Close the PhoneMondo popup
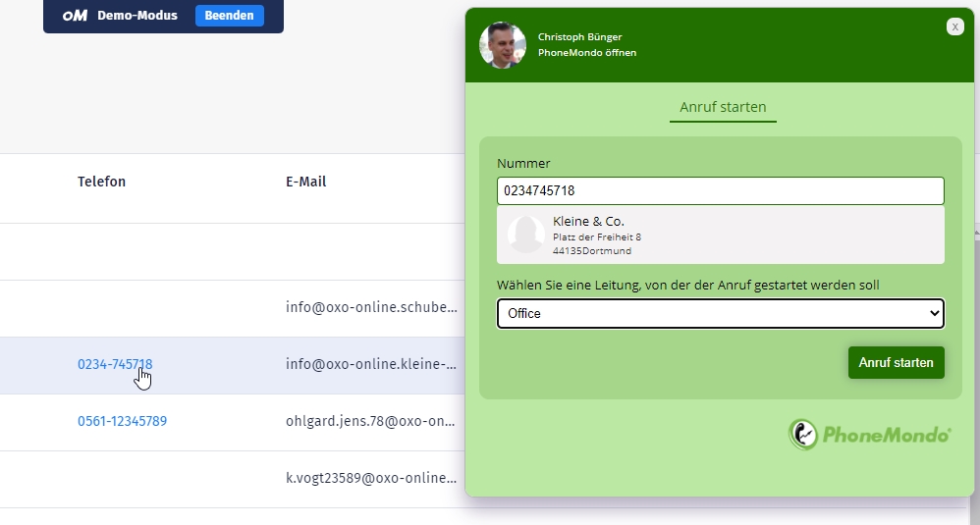Screen dimensions: 980x525 click(954, 27)
